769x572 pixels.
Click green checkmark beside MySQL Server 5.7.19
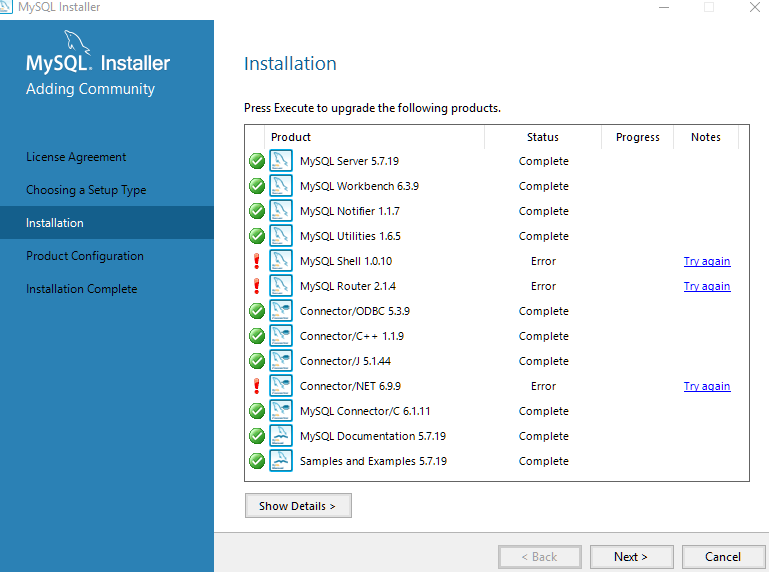pos(257,161)
